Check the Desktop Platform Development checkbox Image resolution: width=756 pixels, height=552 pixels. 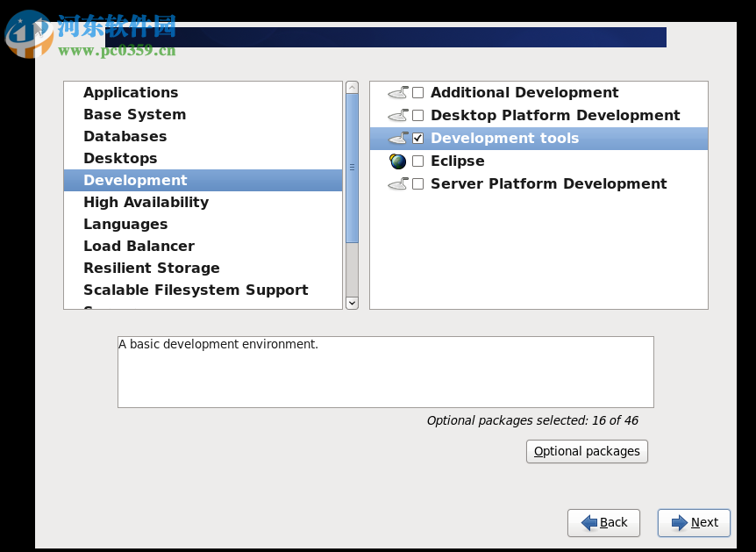[417, 115]
